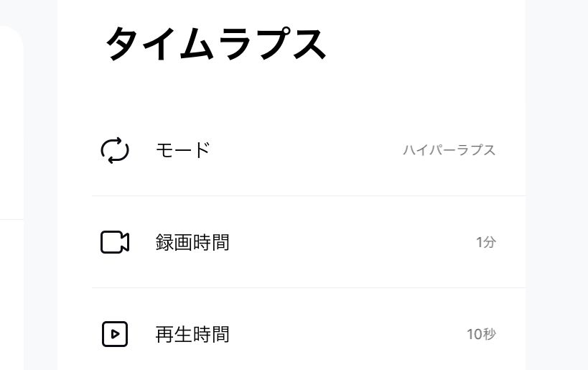Click the loop arrows mode icon
This screenshot has width=588, height=370.
[x=115, y=150]
